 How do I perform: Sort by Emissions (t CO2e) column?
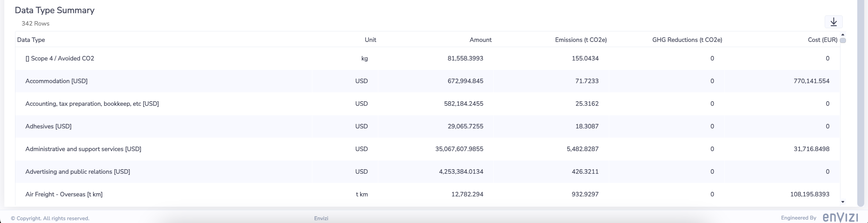581,40
